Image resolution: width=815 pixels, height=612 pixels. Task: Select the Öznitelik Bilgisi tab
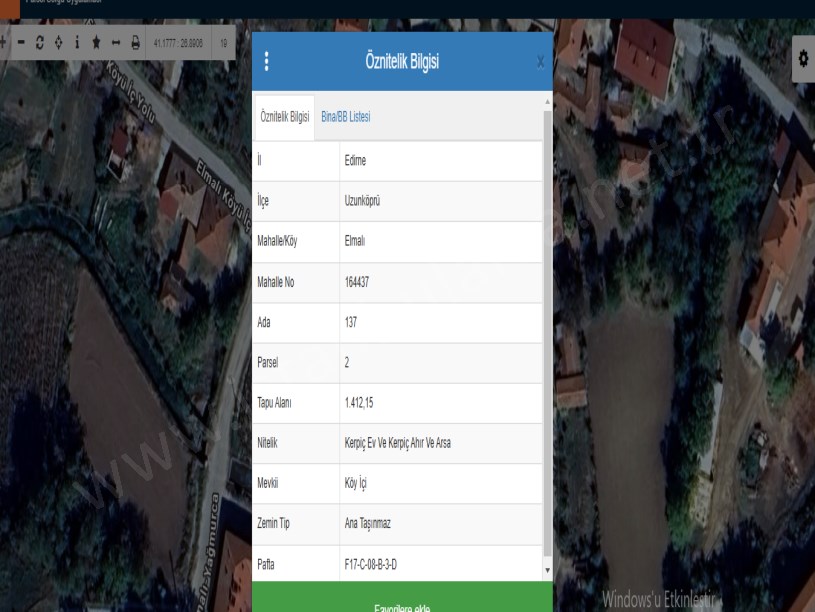tap(284, 118)
